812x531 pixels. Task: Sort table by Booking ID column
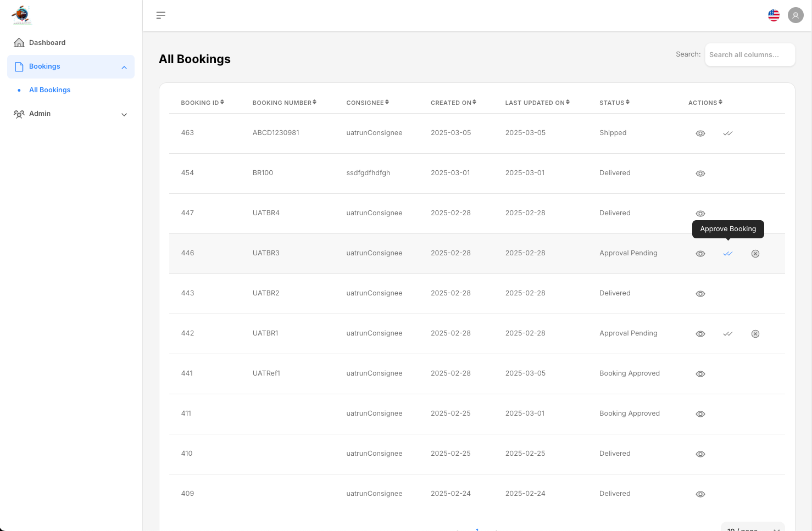(x=202, y=103)
